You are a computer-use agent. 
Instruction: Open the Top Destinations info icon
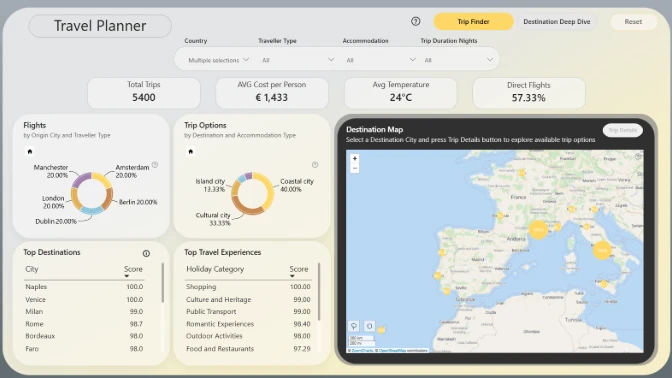(x=146, y=253)
